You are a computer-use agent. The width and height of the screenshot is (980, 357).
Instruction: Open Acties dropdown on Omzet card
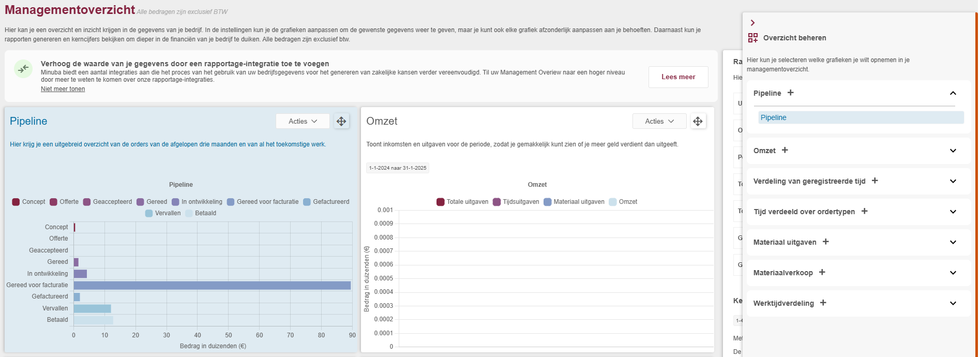point(659,121)
